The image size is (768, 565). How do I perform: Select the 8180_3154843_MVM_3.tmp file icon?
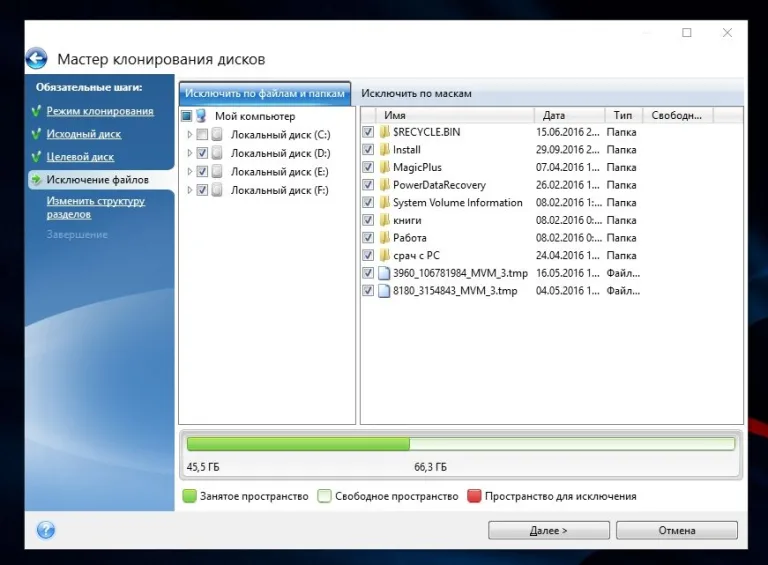(x=384, y=290)
